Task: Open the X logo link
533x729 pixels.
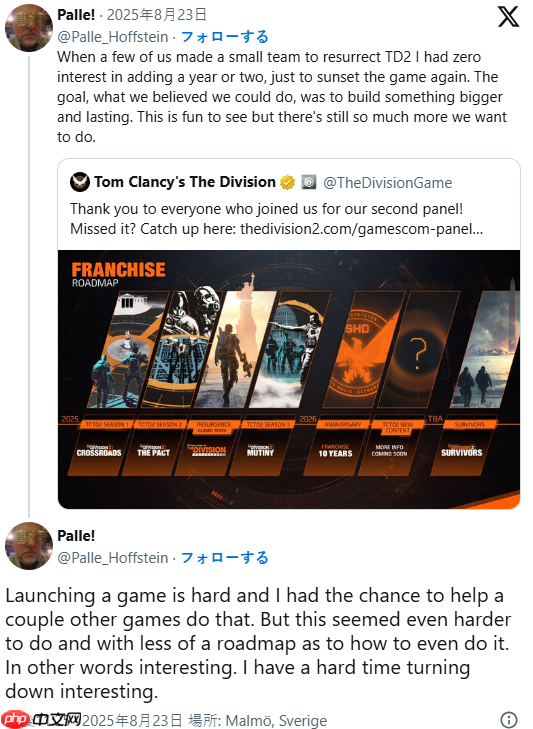Action: pyautogui.click(x=508, y=17)
